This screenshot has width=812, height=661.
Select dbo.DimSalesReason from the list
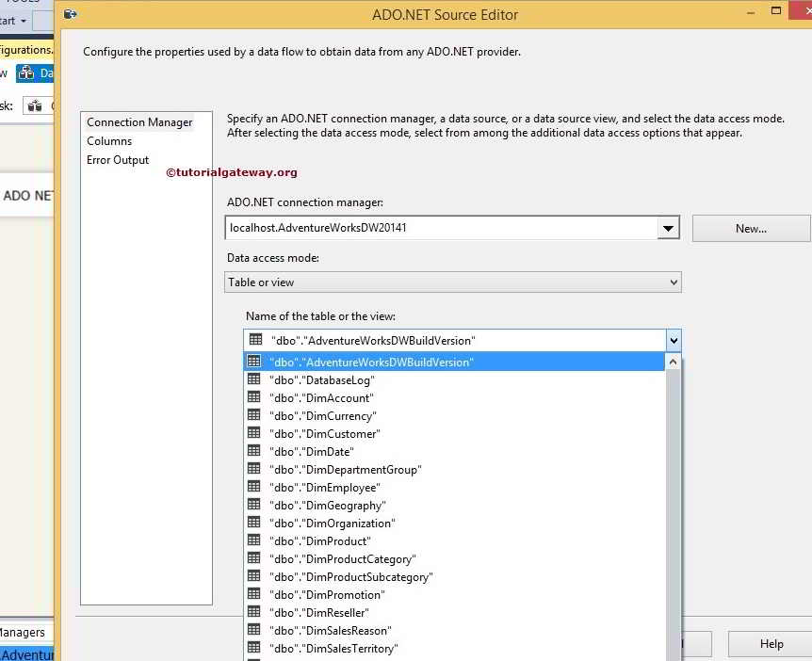454,631
